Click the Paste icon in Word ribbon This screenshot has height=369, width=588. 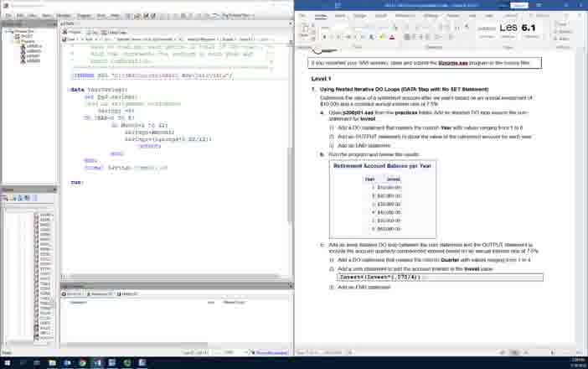point(303,29)
